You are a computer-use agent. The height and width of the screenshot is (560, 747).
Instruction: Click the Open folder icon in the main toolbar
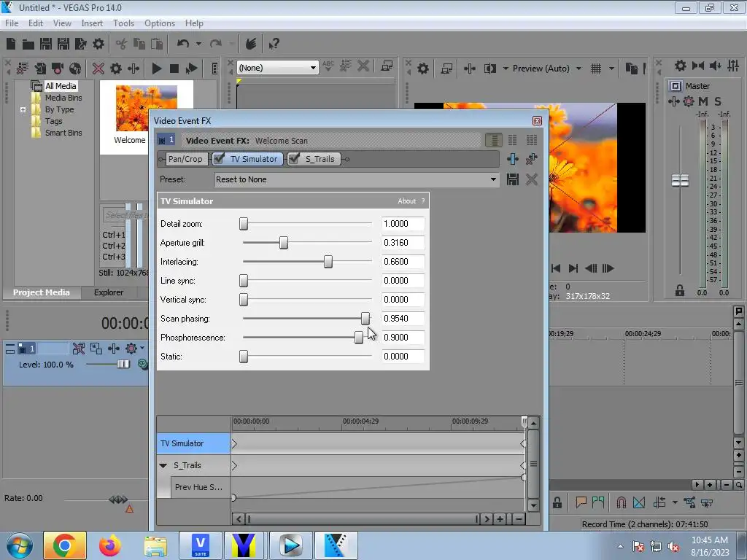pyautogui.click(x=28, y=44)
